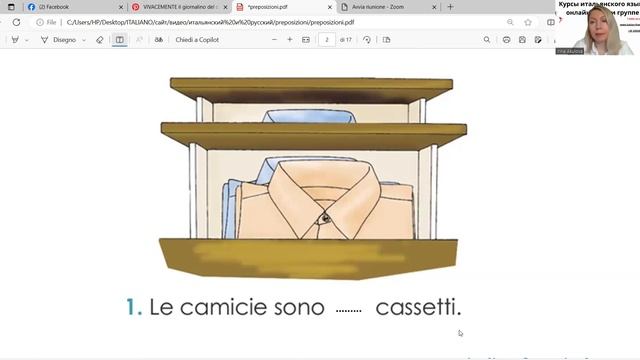Print the PDF document
The image size is (640, 360).
[x=506, y=40]
